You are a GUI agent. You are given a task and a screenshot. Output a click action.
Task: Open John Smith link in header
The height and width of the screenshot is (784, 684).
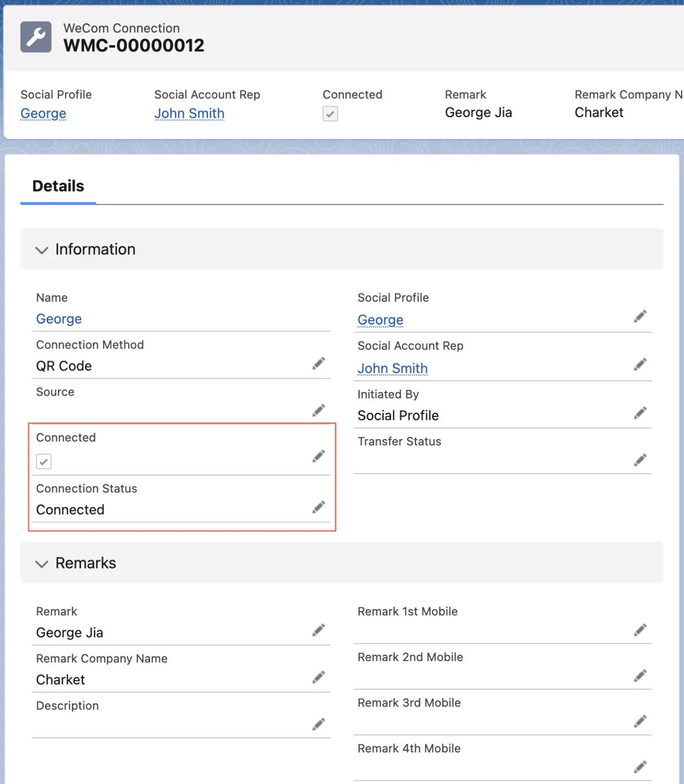189,114
